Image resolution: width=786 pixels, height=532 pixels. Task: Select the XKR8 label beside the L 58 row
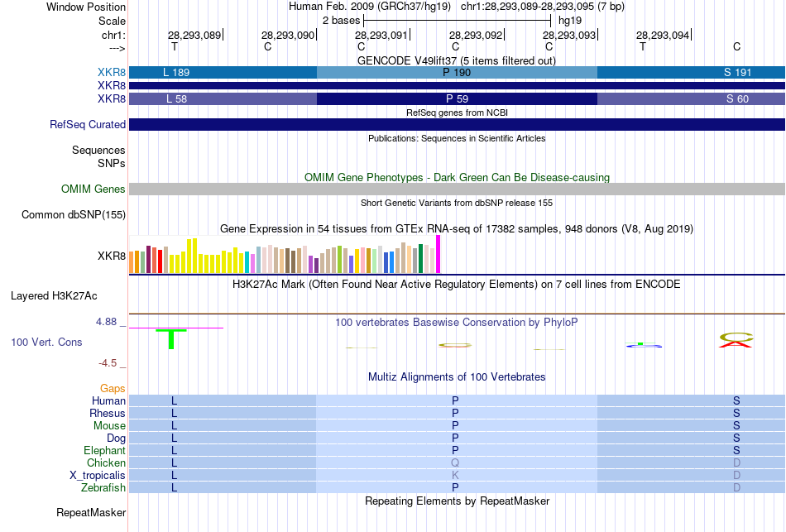click(x=112, y=98)
